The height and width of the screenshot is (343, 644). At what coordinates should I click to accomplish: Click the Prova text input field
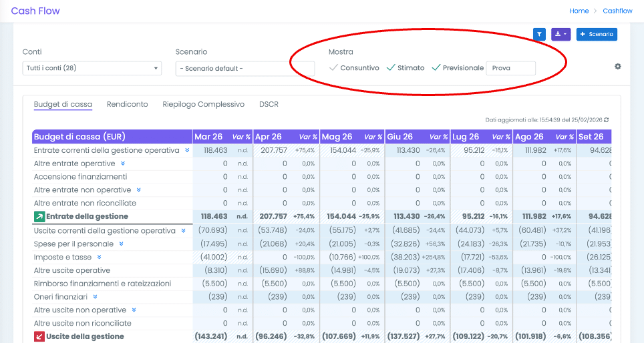510,68
